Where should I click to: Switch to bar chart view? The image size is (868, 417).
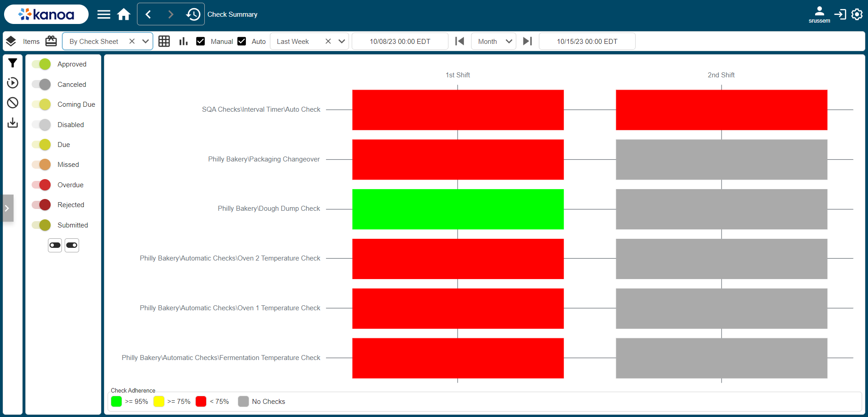point(183,41)
